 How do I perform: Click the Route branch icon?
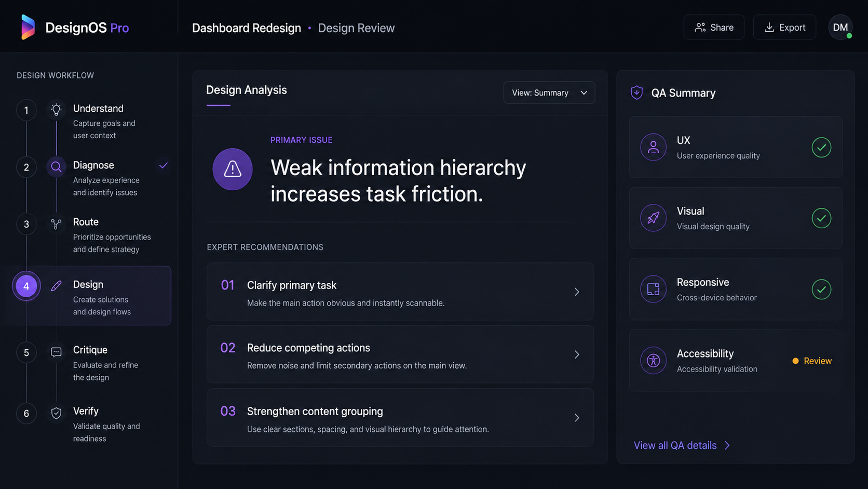pos(56,224)
